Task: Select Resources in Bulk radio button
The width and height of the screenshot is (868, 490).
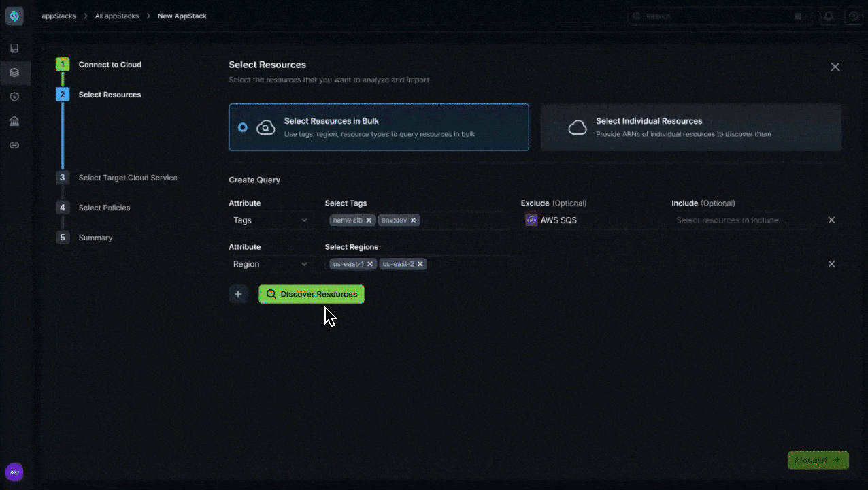Action: (243, 127)
